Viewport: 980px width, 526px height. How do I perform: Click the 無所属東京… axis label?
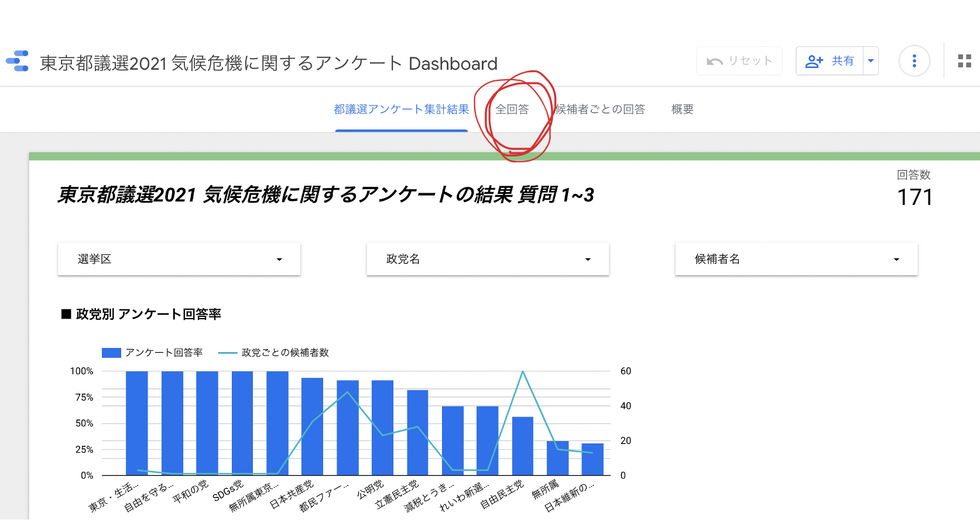[x=254, y=497]
